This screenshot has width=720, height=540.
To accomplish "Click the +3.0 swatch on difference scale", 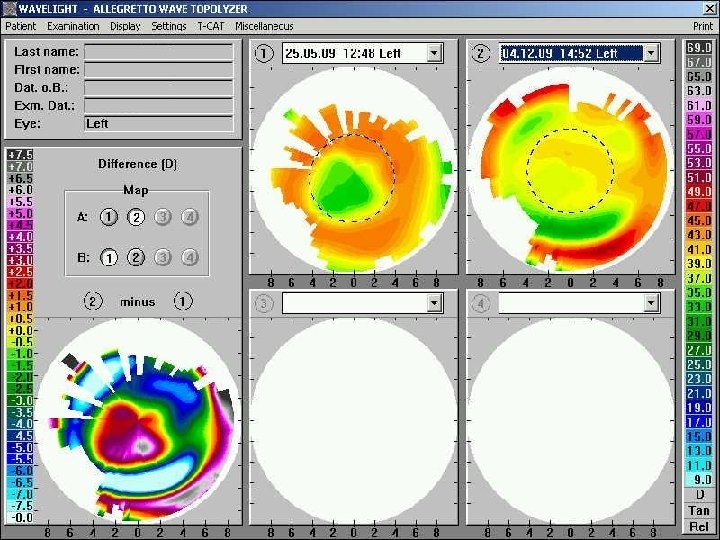I will 21,260.
